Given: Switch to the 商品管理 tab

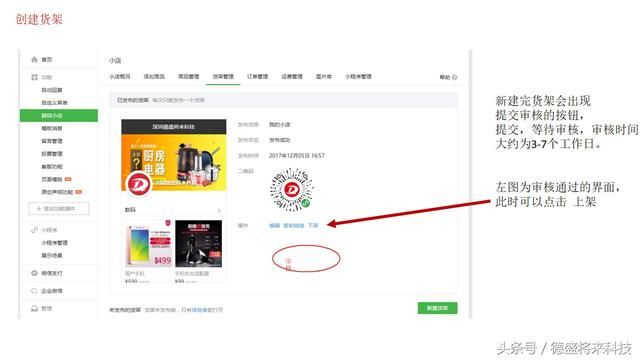Looking at the screenshot, I should (189, 76).
